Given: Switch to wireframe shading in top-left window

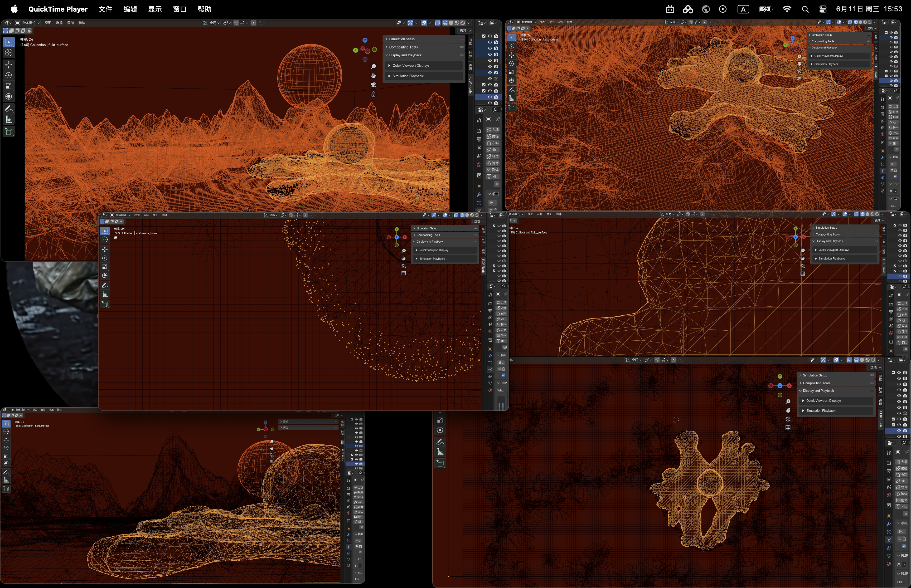Looking at the screenshot, I should click(445, 23).
